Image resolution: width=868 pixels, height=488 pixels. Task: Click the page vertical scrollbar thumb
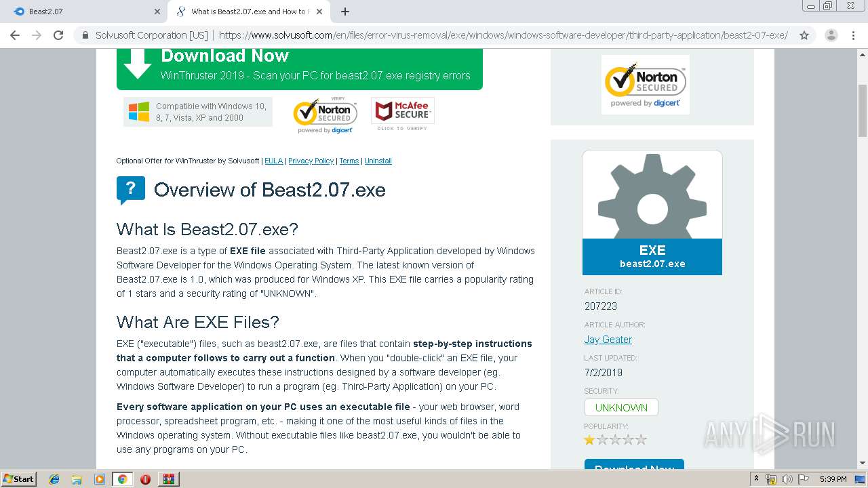[862, 110]
